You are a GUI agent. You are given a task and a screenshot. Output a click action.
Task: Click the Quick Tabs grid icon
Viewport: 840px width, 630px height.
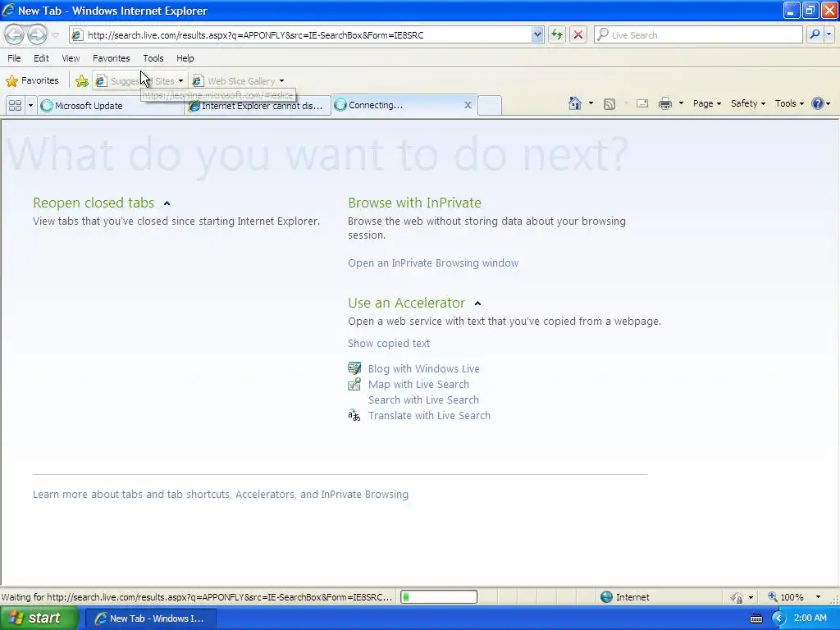[x=15, y=106]
